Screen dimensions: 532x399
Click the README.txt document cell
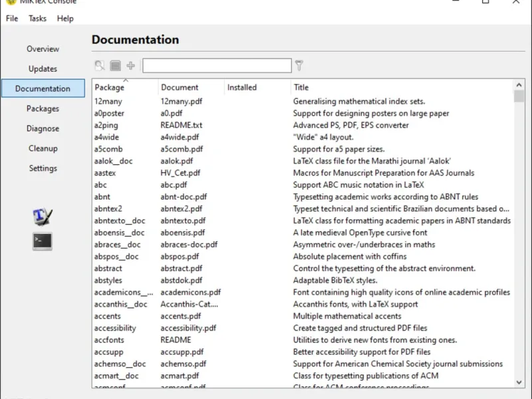[182, 125]
